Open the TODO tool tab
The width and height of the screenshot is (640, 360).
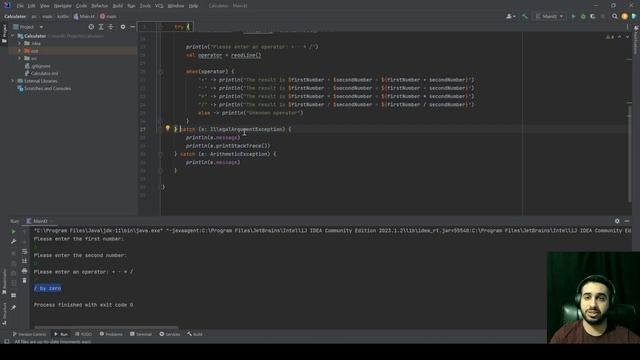pos(83,334)
